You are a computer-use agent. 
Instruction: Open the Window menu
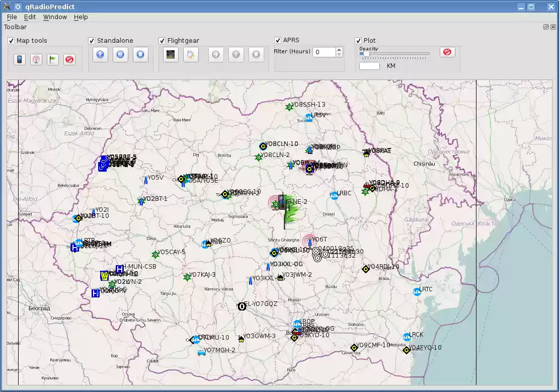point(55,17)
